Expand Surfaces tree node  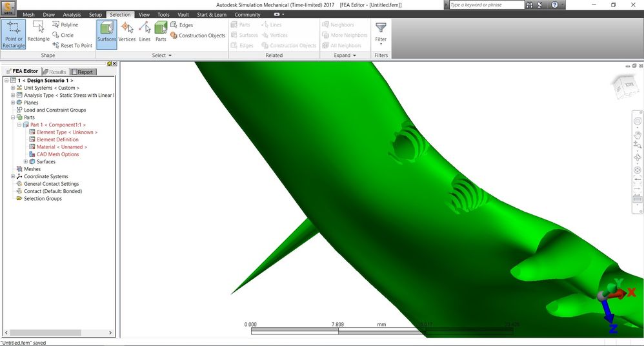click(x=25, y=162)
